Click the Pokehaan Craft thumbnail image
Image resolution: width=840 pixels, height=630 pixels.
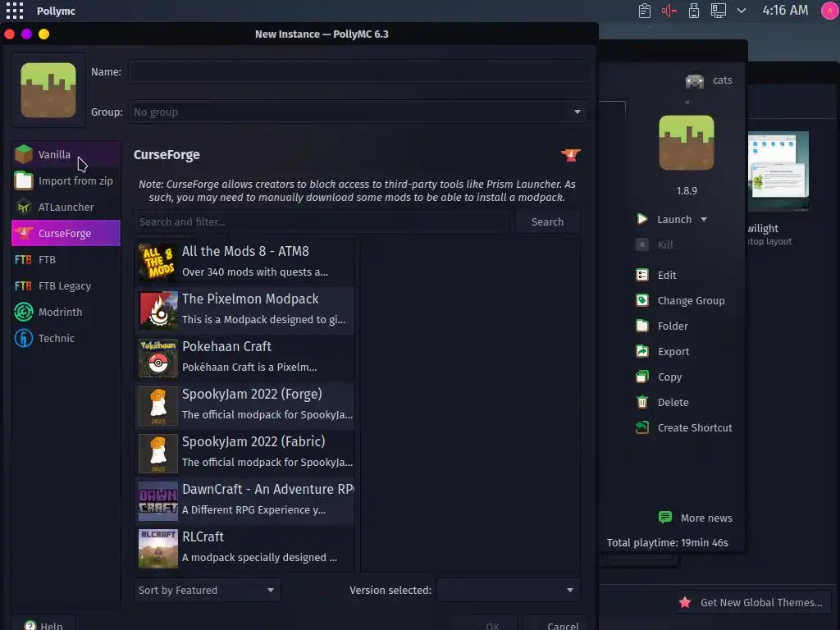[x=158, y=358]
